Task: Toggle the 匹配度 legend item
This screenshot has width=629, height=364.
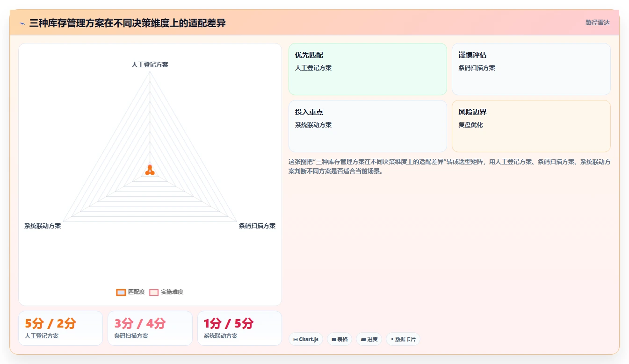Action: tap(130, 292)
